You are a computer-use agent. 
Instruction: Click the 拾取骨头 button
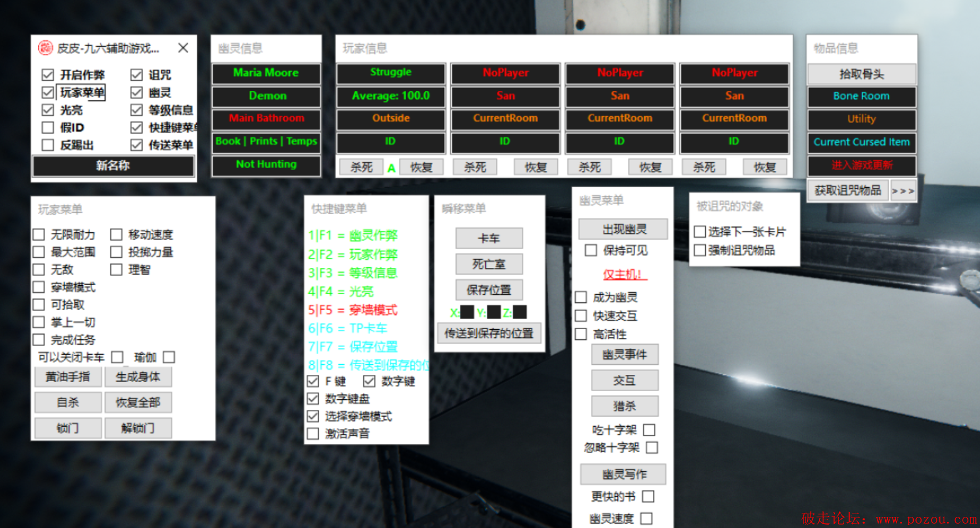(861, 74)
